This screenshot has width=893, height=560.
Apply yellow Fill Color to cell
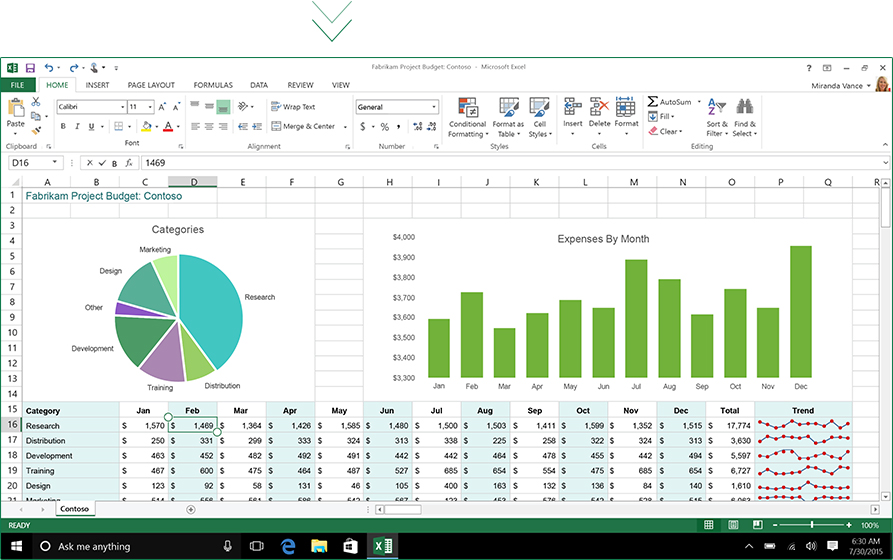[x=146, y=126]
